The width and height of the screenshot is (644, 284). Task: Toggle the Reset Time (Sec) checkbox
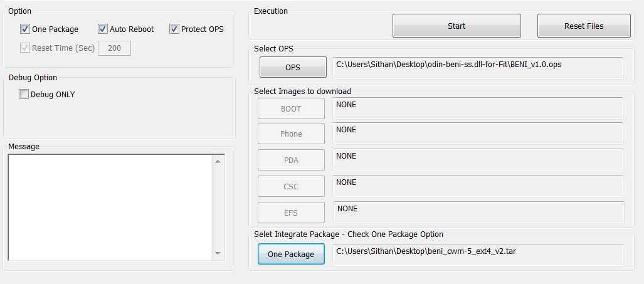pyautogui.click(x=25, y=48)
